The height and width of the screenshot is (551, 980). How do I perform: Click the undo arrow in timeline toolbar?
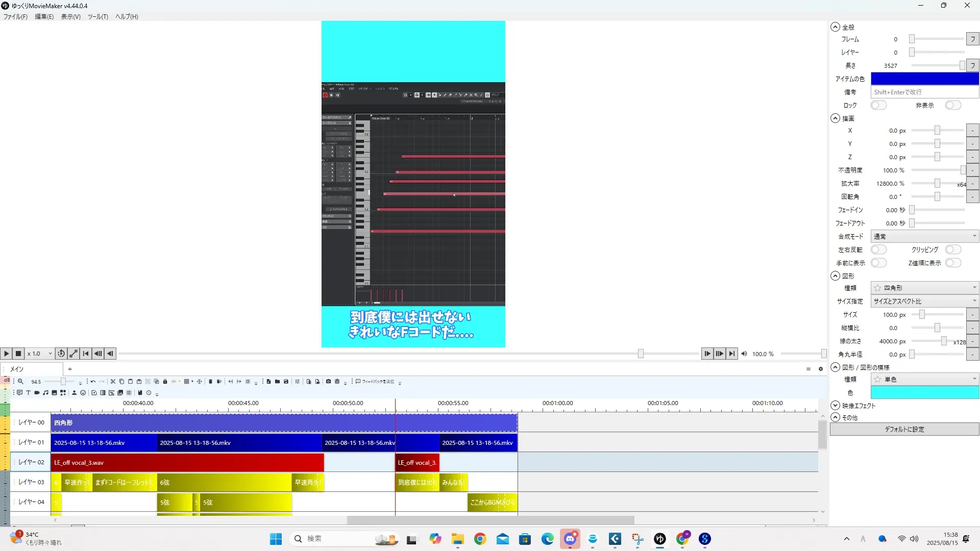[93, 382]
